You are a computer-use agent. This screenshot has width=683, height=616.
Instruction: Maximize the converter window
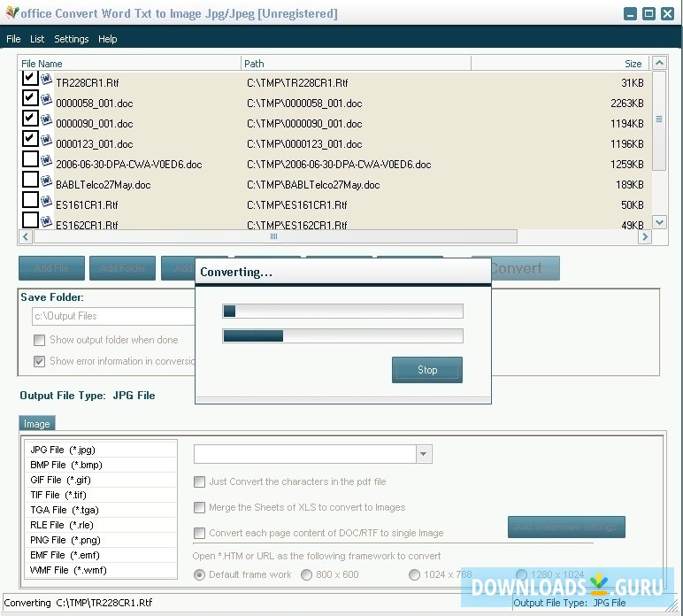tap(648, 13)
